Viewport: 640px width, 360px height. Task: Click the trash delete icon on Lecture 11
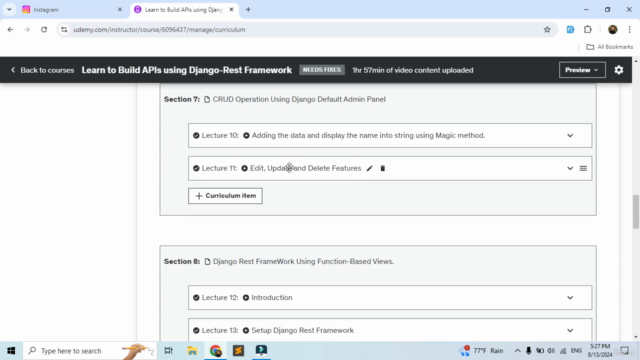[x=382, y=168]
